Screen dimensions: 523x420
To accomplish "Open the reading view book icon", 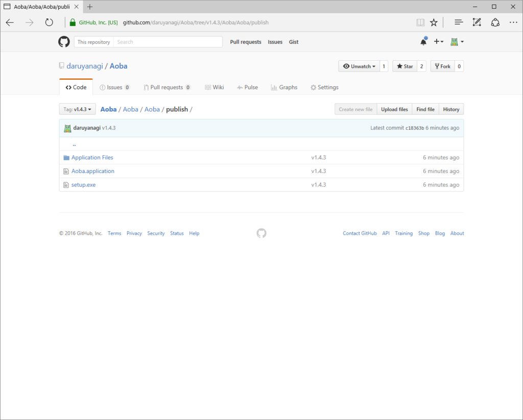I will 420,22.
